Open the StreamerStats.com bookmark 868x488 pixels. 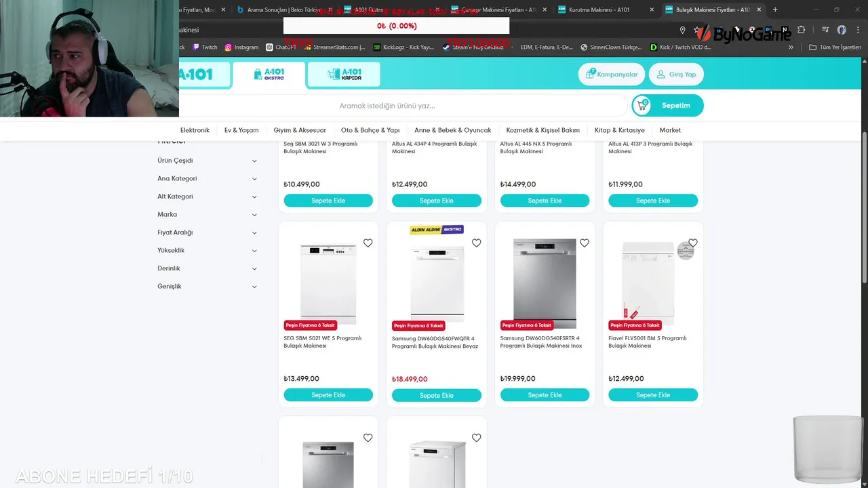tap(335, 47)
